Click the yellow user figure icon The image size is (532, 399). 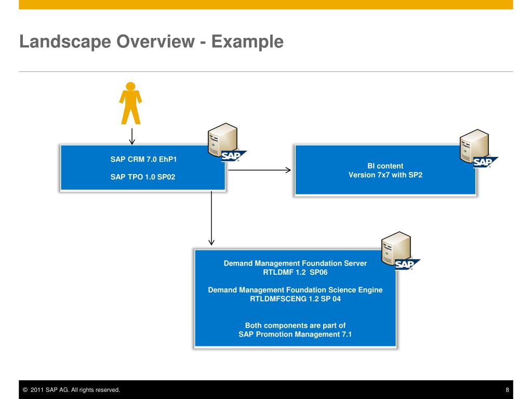130,103
